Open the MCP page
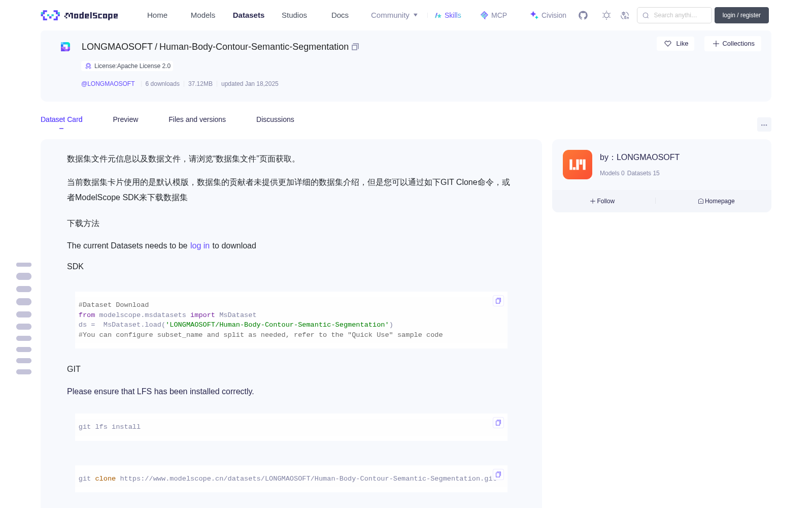 [x=494, y=15]
